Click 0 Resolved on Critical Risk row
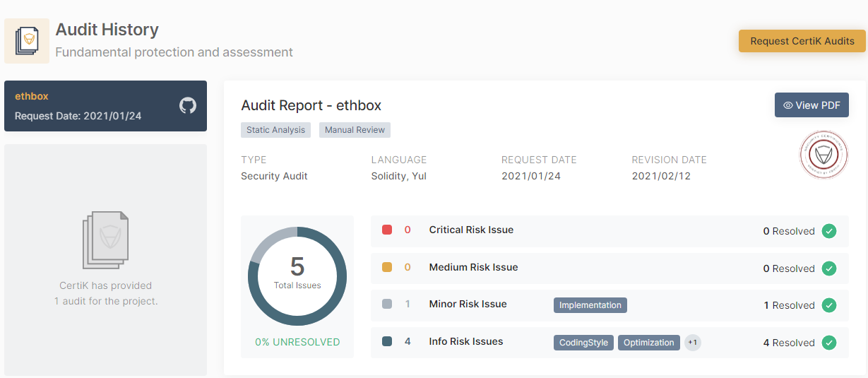Image resolution: width=868 pixels, height=378 pixels. [789, 231]
